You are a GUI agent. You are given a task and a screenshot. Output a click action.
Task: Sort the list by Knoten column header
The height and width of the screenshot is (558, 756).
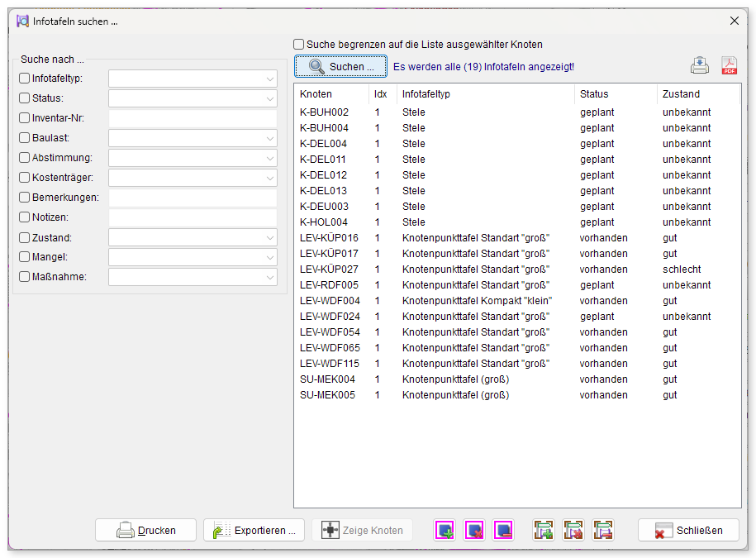point(331,94)
